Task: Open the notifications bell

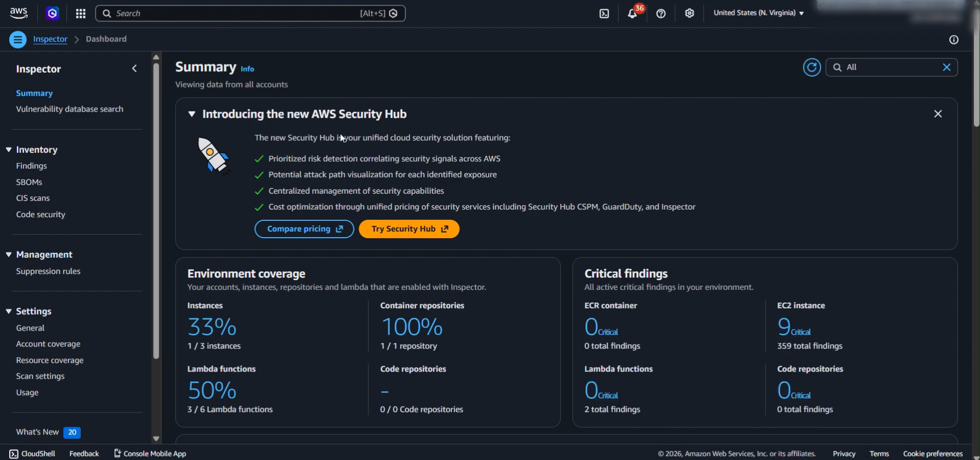Action: pos(633,14)
